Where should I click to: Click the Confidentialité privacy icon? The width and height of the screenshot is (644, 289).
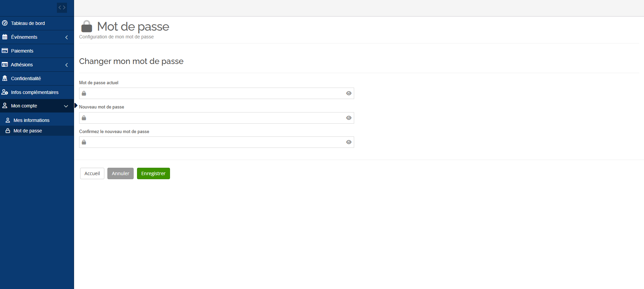pos(5,78)
